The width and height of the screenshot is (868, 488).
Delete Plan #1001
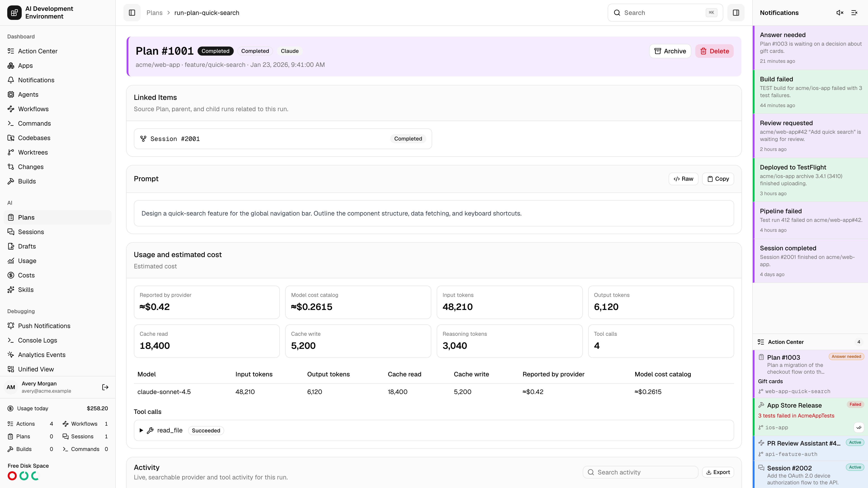714,51
